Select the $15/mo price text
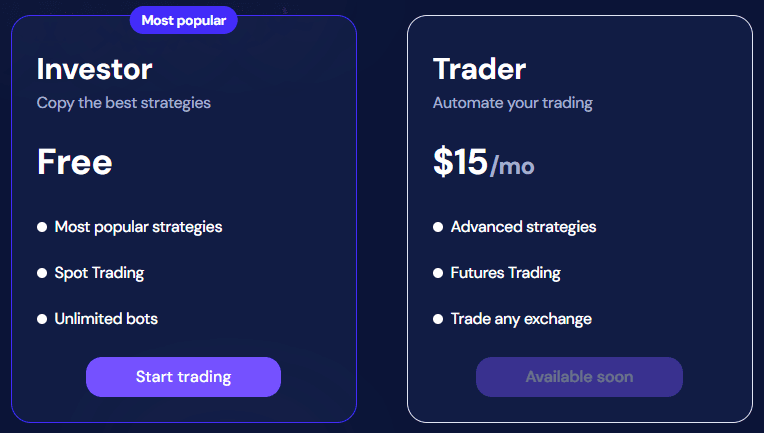The height and width of the screenshot is (433, 764). (x=484, y=162)
